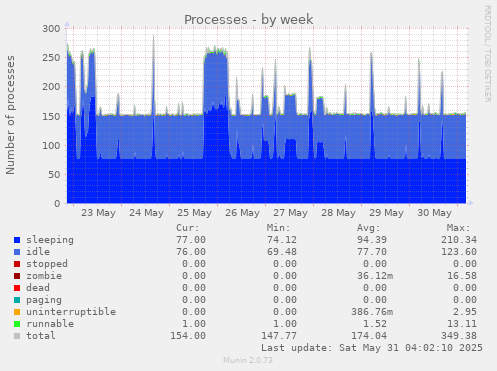Screen dimensions: 497x371
Task: Click the total legend color swatch
Action: (17, 336)
